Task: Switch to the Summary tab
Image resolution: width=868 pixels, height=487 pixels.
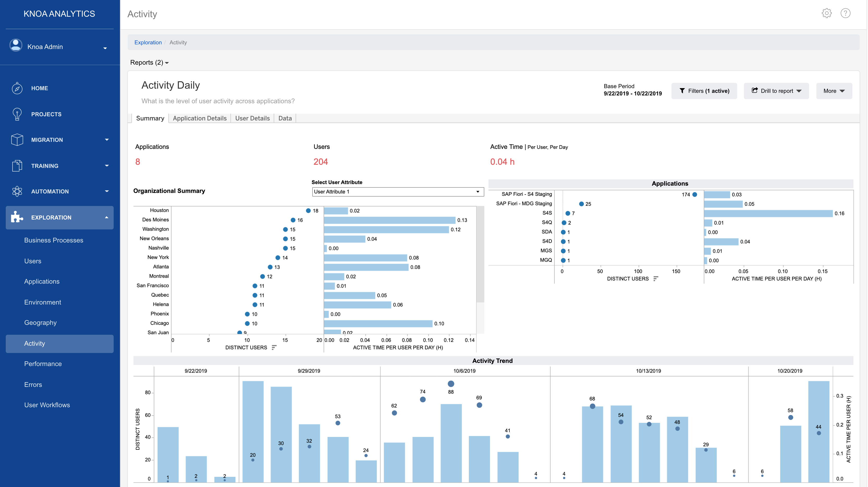Action: pos(150,118)
